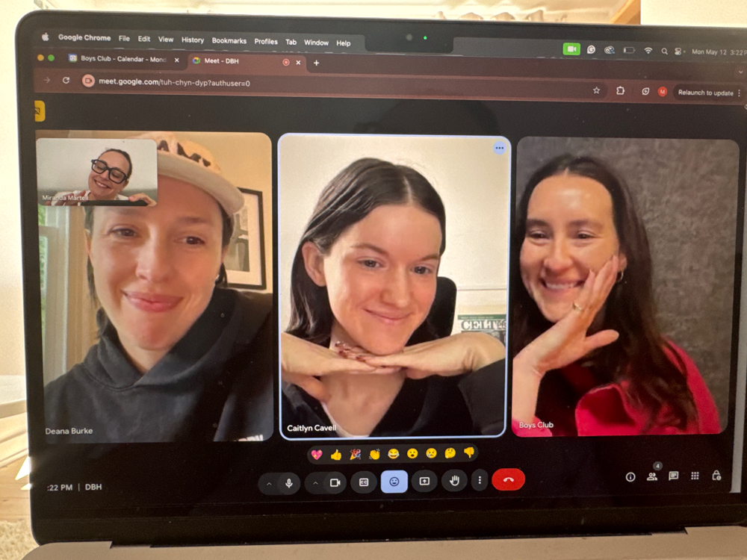Click the present screen button
The image size is (747, 560).
click(424, 481)
